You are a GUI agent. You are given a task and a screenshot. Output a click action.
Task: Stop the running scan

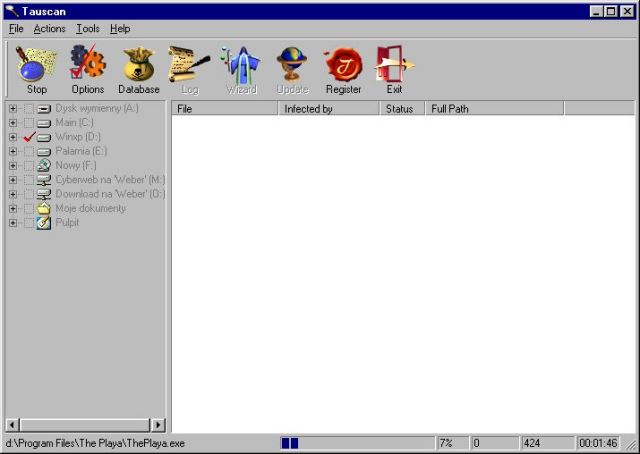(36, 70)
